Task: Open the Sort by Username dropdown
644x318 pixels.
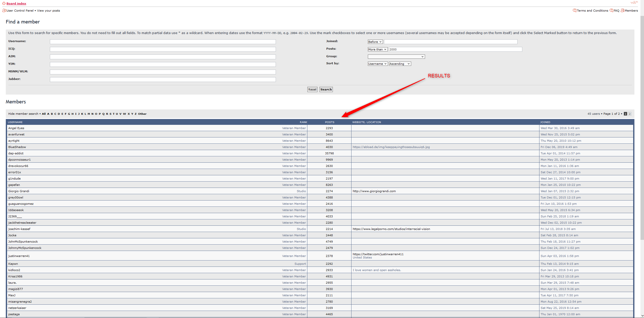Action: 377,64
